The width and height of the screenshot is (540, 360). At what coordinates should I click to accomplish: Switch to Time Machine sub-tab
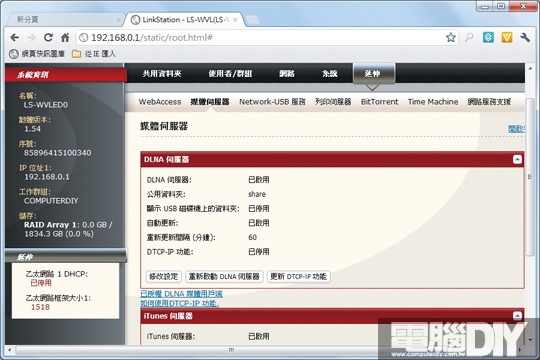[433, 102]
